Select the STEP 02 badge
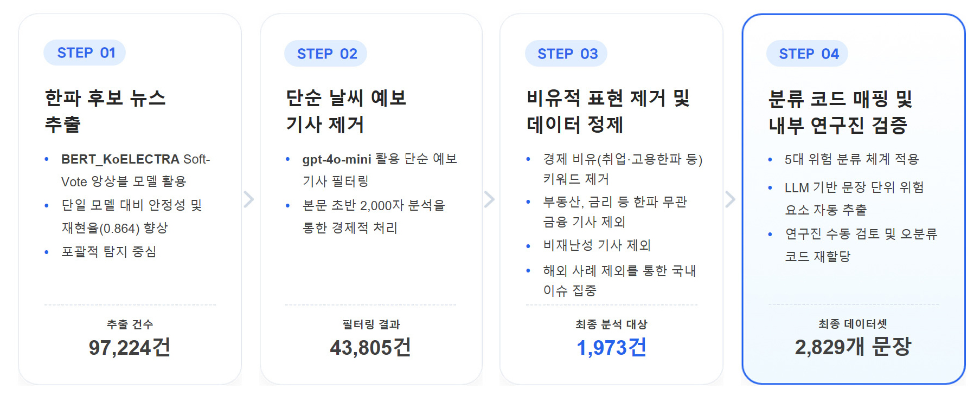Screen dimensions: 980x403 [x=326, y=54]
